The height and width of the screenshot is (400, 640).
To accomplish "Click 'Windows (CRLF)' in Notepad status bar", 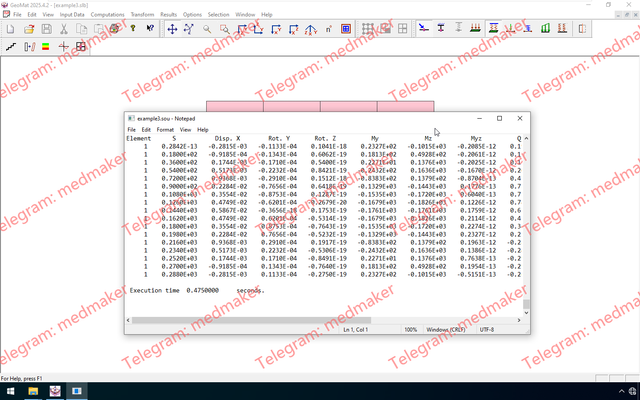I will coord(446,329).
